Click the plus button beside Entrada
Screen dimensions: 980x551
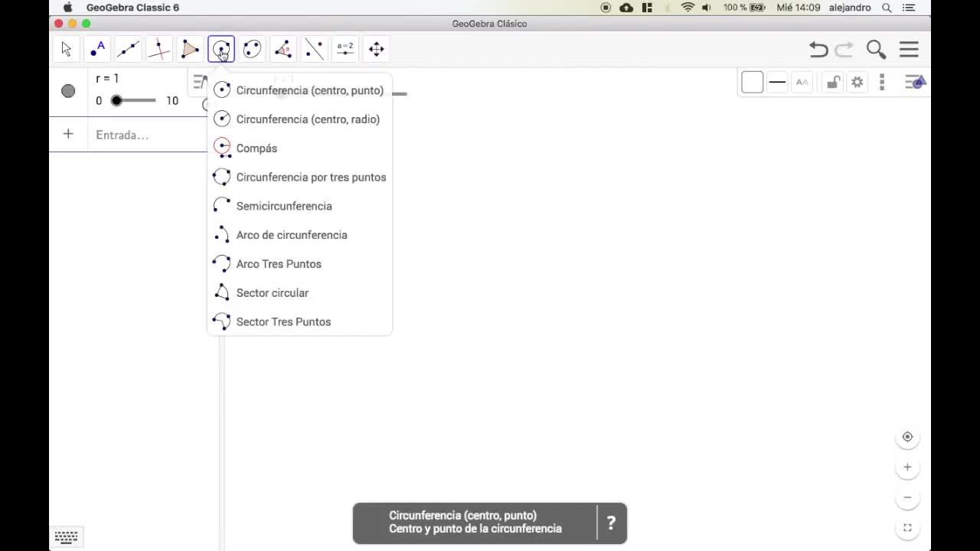(x=68, y=135)
